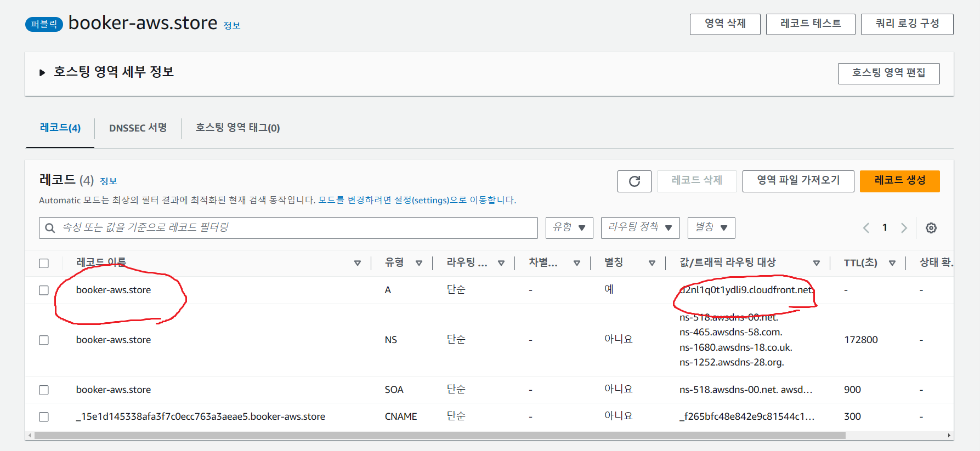
Task: Click 호스팅 영역 편집 button
Action: (x=888, y=73)
